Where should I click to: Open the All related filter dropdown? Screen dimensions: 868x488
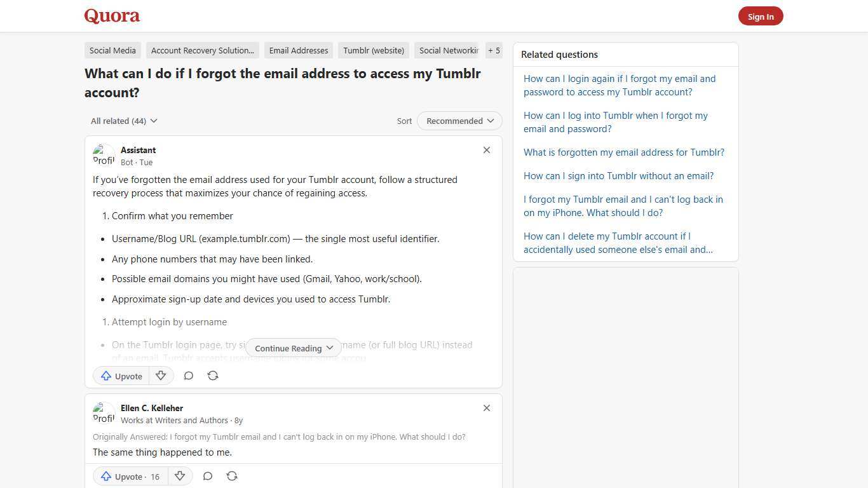point(123,121)
